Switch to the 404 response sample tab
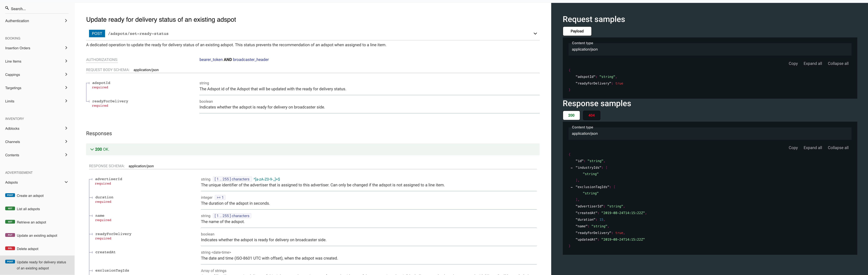868x275 pixels. pyautogui.click(x=591, y=115)
